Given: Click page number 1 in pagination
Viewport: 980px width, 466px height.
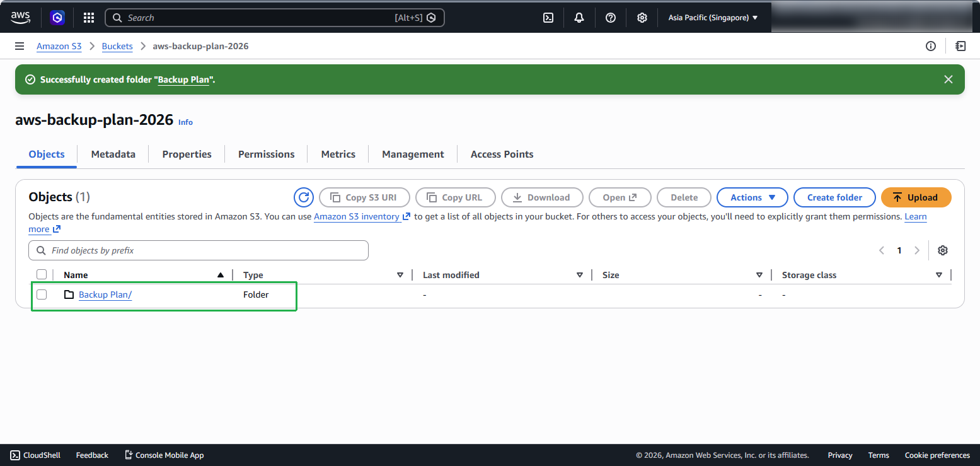Looking at the screenshot, I should pyautogui.click(x=899, y=250).
